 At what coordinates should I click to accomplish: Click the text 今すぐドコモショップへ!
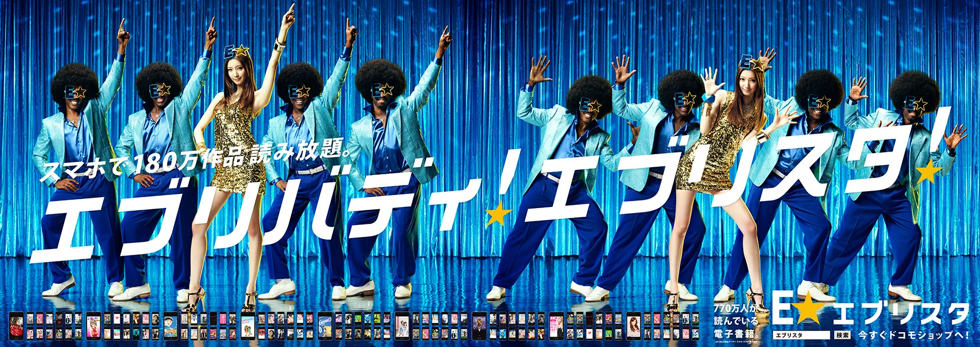pyautogui.click(x=914, y=335)
